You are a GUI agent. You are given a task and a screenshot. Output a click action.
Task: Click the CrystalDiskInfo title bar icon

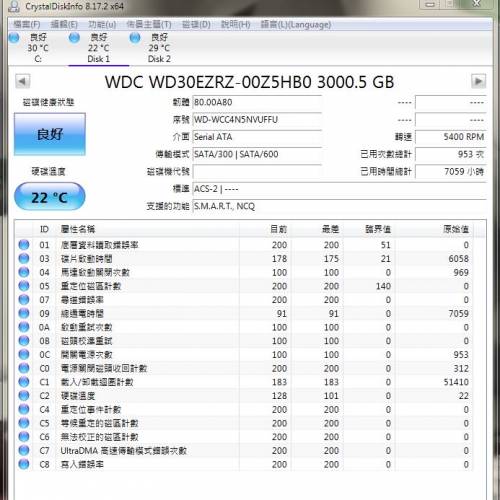[x=14, y=6]
